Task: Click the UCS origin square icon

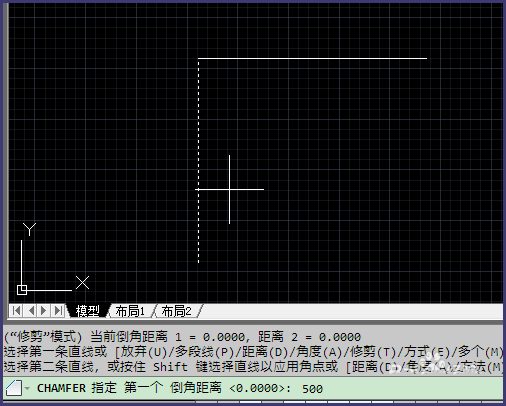Action: (22, 290)
